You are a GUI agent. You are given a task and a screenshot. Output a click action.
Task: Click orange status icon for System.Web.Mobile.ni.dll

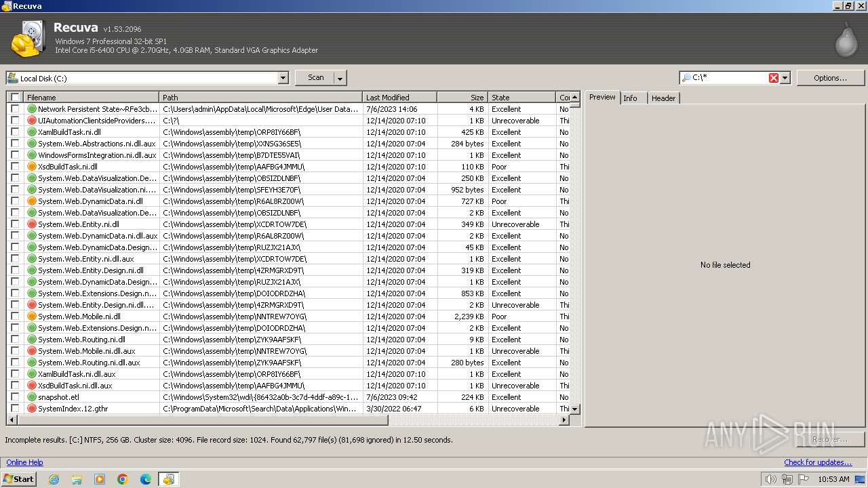[x=31, y=317]
